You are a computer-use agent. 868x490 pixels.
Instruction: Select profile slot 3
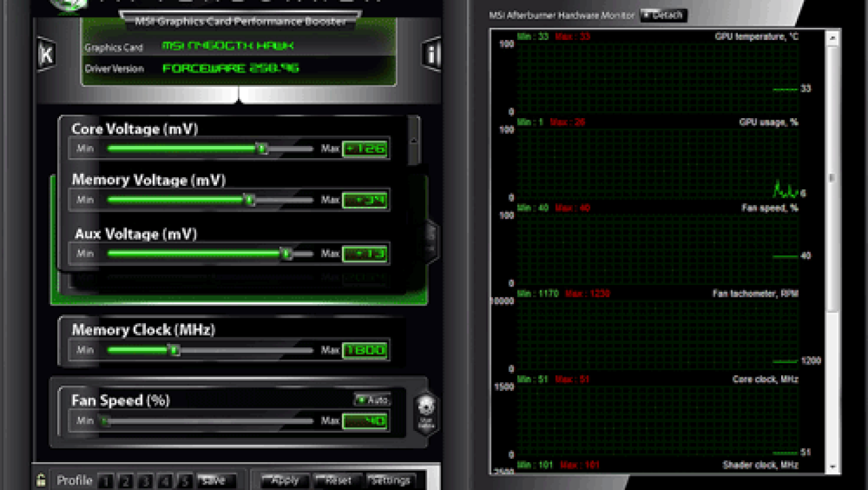pyautogui.click(x=145, y=481)
